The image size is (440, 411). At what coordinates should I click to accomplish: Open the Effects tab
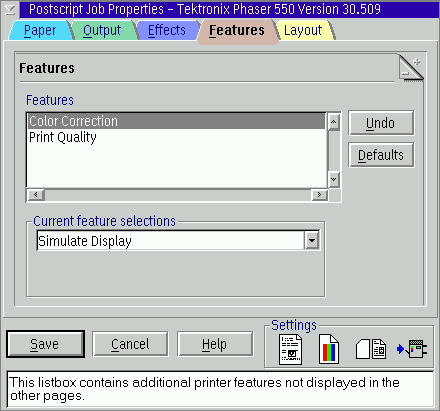pyautogui.click(x=167, y=31)
